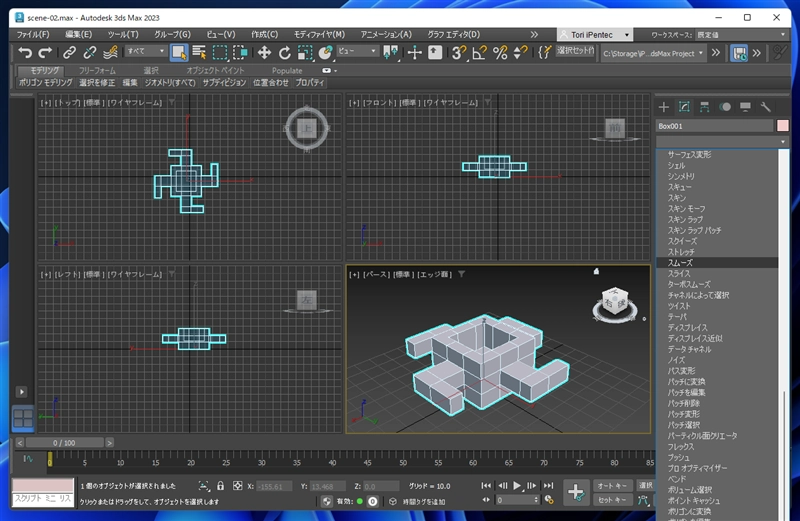The image size is (800, 521).
Task: Toggle the Absolute/Offset transform mode icon
Action: click(x=237, y=486)
